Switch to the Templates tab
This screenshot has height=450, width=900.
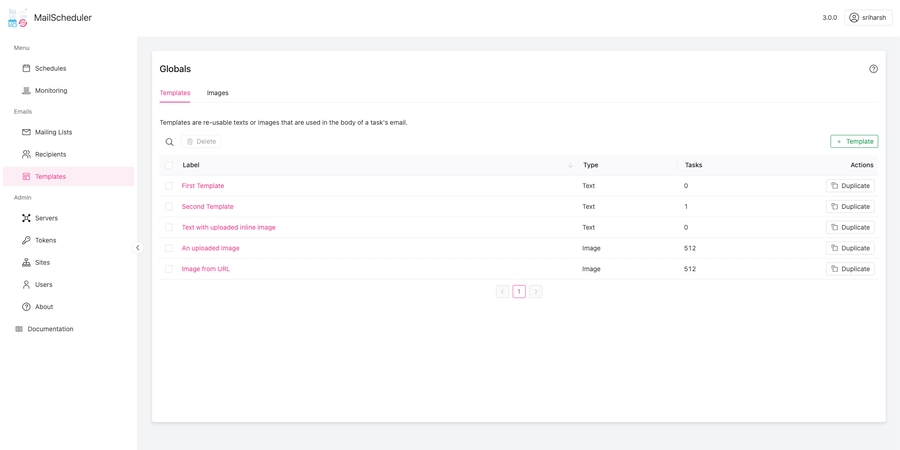tap(174, 93)
